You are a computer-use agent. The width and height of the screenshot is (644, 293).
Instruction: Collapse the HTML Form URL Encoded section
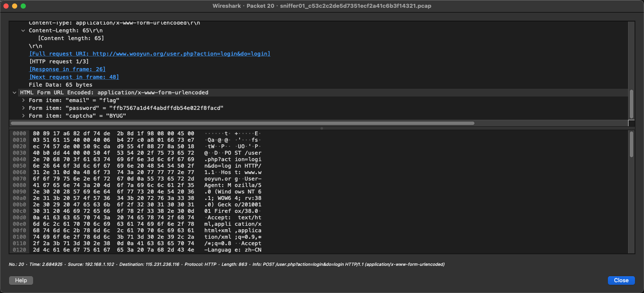15,93
